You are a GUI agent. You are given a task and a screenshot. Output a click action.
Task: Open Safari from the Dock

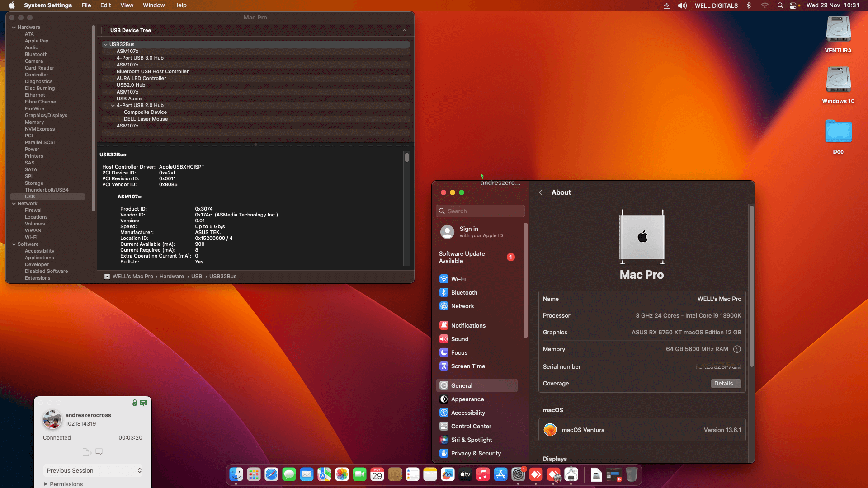271,474
